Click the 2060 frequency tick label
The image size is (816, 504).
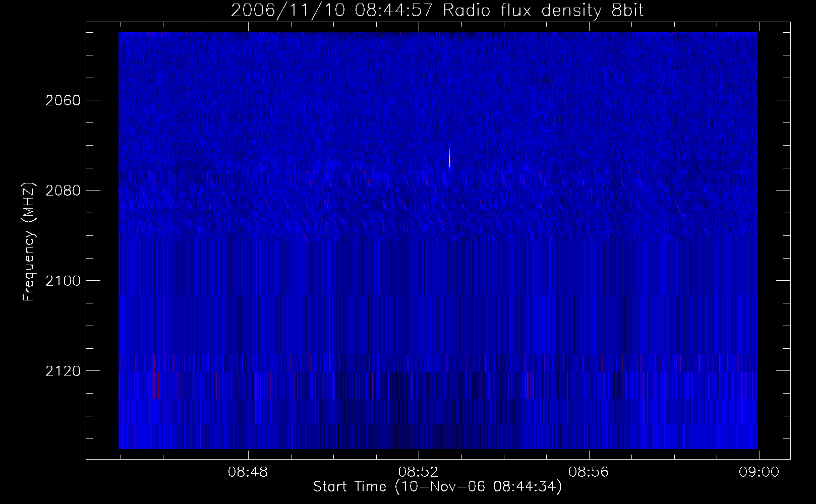point(63,100)
